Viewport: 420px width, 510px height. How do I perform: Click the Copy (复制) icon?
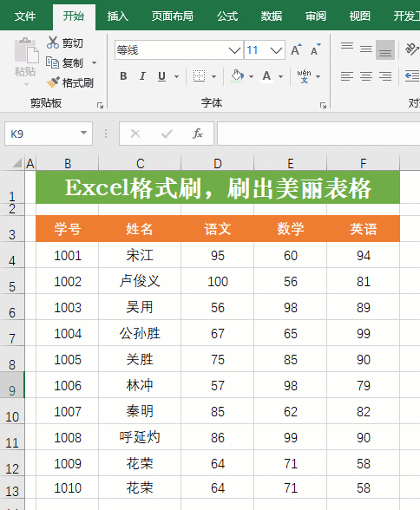(52, 62)
